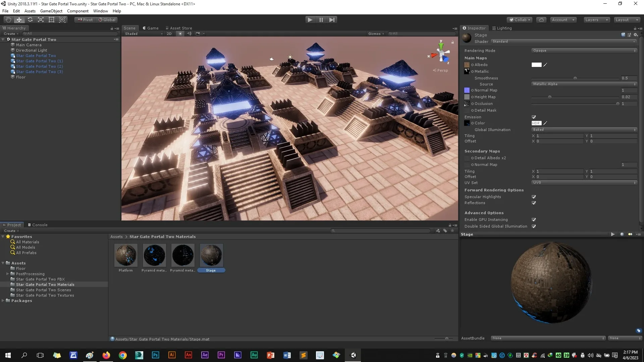Viewport: 644px width, 362px height.
Task: Open the Window menu
Action: click(x=101, y=11)
